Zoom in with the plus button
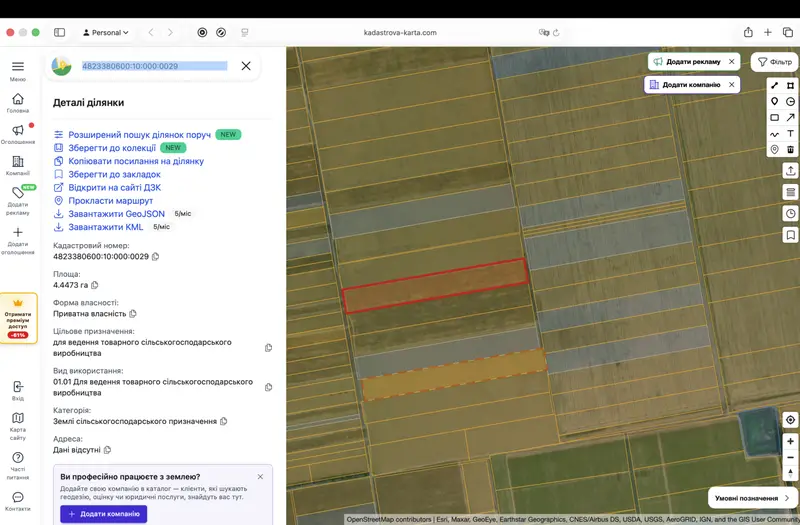 click(x=790, y=441)
